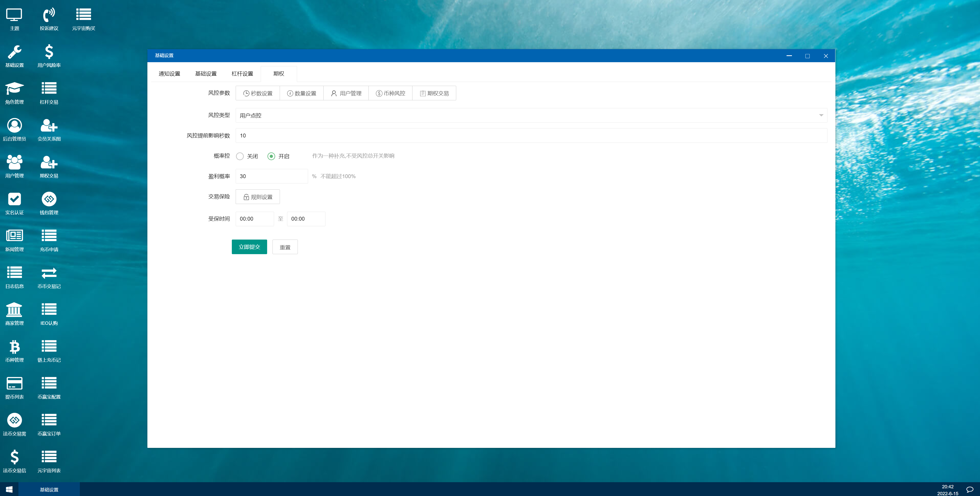Screen dimensions: 980x496
Task: Click 立即提交 button
Action: click(x=250, y=247)
